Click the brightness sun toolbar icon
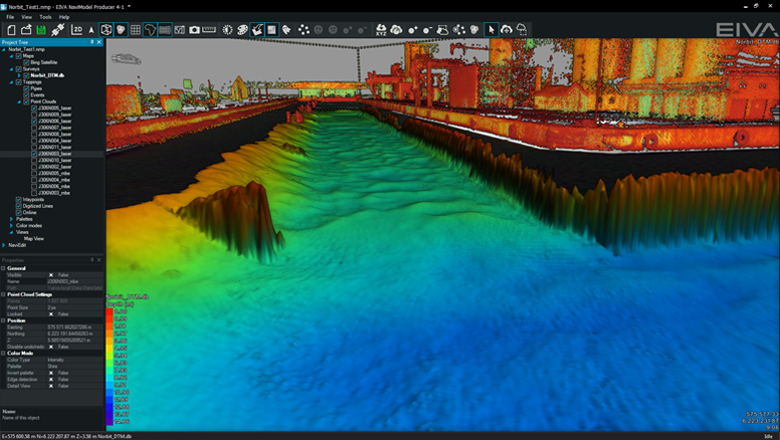Image resolution: width=780 pixels, height=440 pixels. (227, 30)
